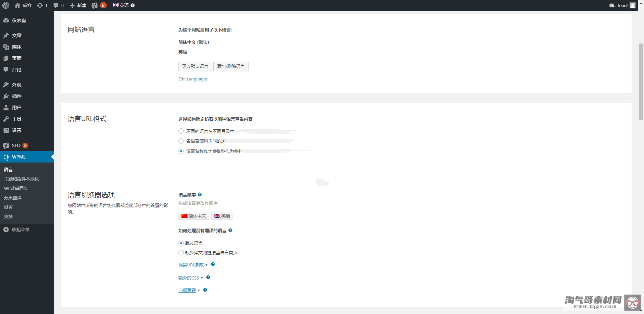
Task: Click 添加/删除语言 button
Action: (231, 66)
